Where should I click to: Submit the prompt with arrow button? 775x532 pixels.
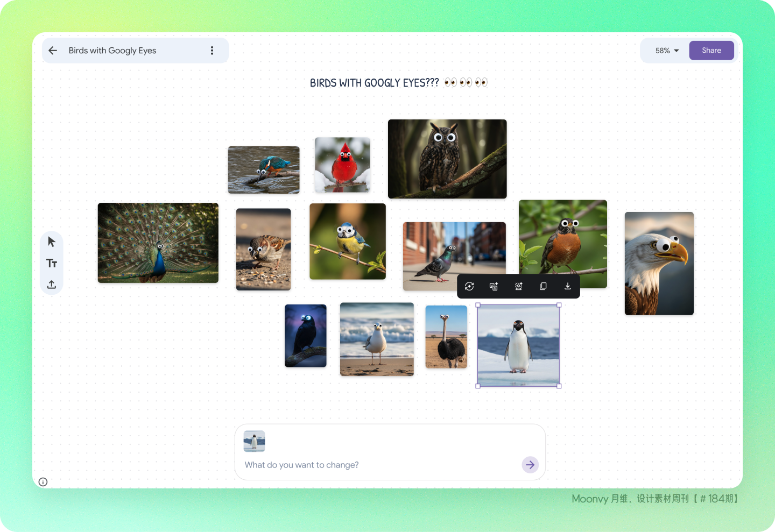(530, 465)
